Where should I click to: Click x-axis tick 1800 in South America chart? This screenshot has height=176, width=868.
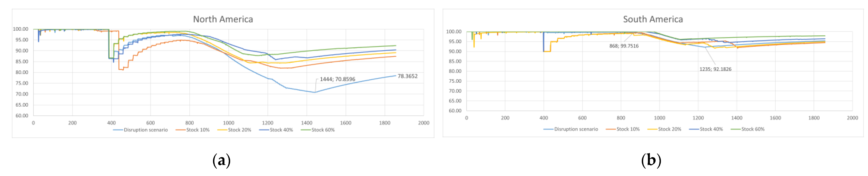click(814, 118)
